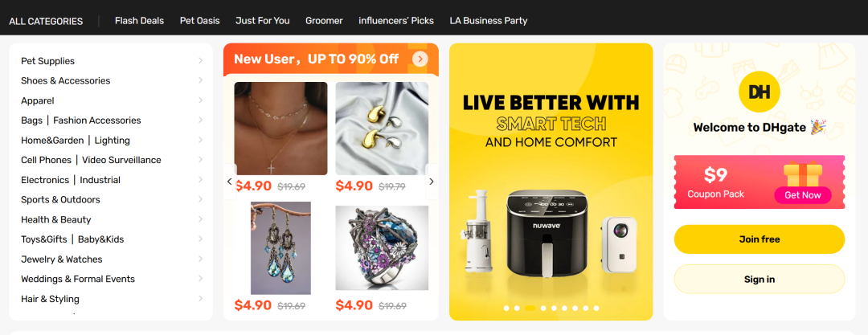Select the last carousel dot indicator

(x=596, y=308)
